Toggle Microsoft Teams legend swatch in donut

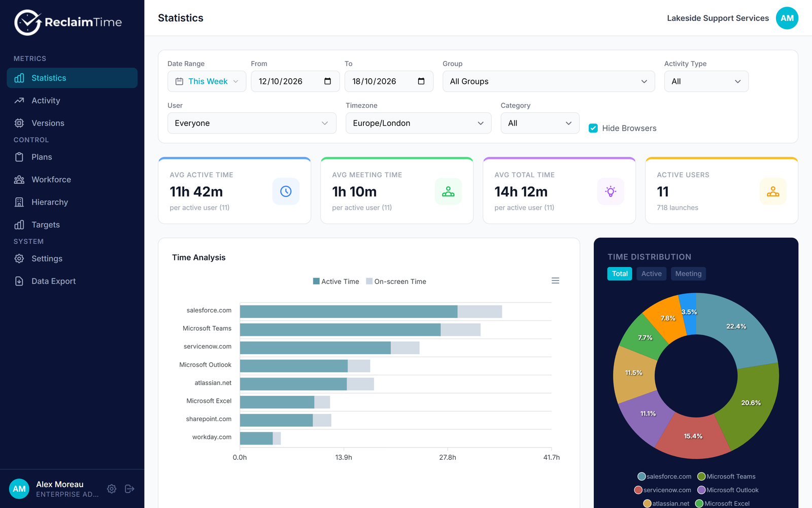point(701,477)
